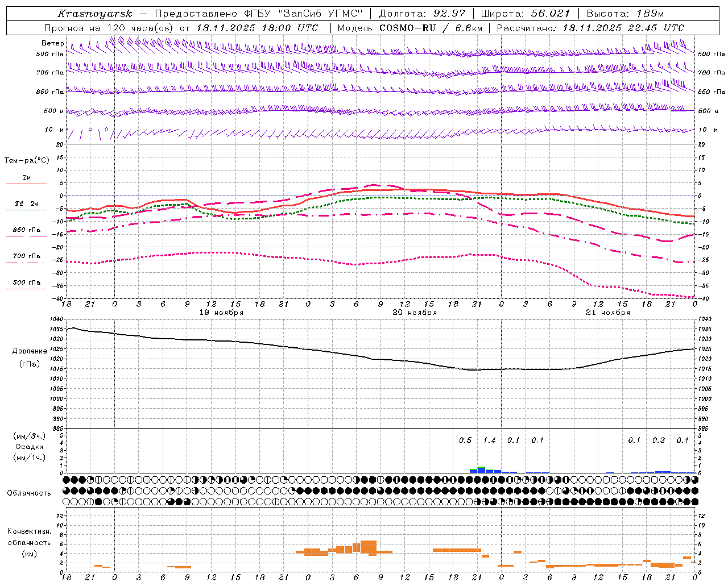This screenshot has height=582, width=728.
Task: Click the '1.4' precipitation amount value
Action: click(489, 440)
